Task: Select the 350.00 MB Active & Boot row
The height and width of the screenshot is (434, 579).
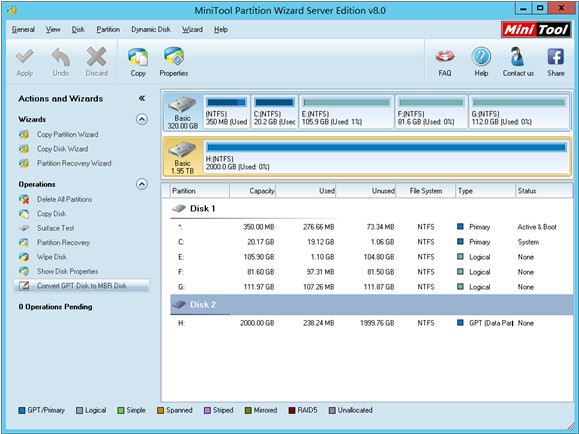Action: [x=371, y=227]
